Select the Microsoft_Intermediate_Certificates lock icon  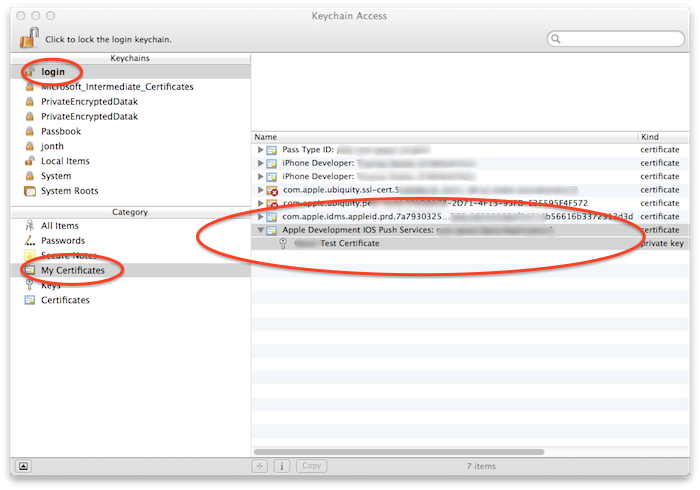29,87
